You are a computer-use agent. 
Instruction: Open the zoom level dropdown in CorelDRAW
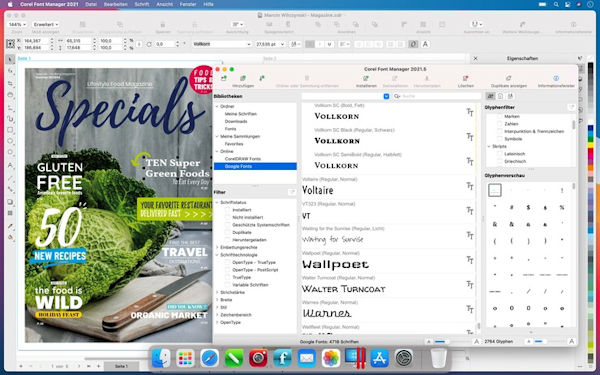pyautogui.click(x=17, y=24)
